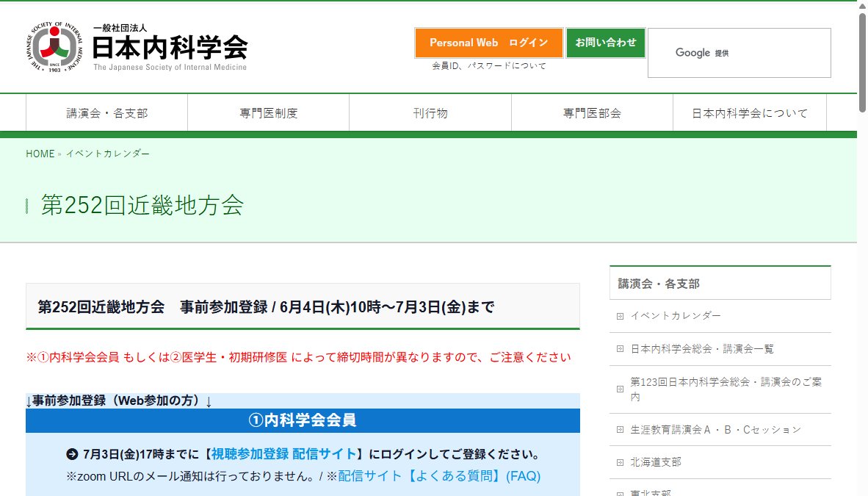Open 生涯教育講演会A・B・Cセッション sidebar link
Image resolution: width=868 pixels, height=496 pixels.
(x=716, y=429)
